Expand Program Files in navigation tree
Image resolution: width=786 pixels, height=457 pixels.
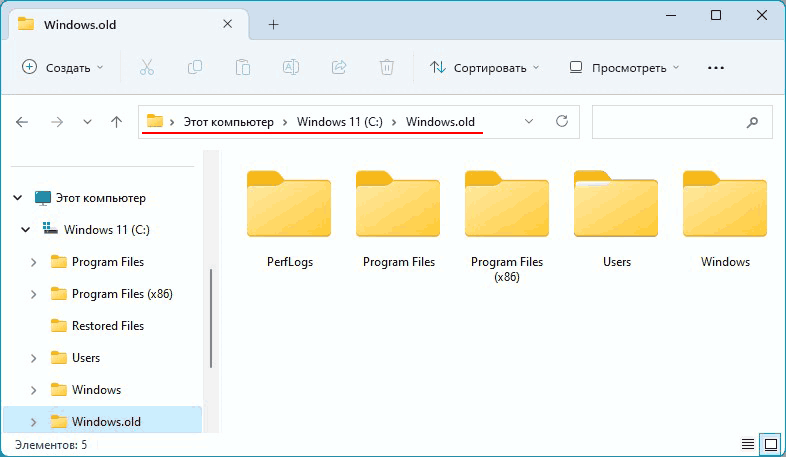click(34, 262)
